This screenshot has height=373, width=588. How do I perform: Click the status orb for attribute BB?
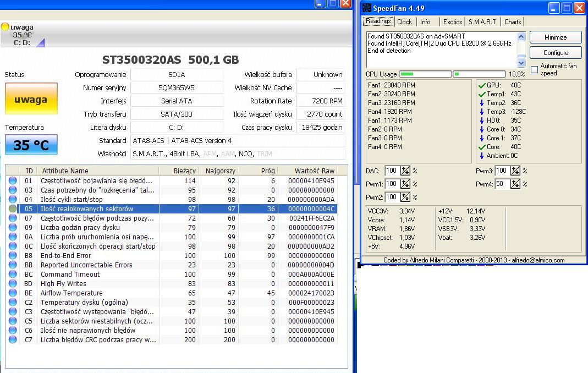point(13,265)
